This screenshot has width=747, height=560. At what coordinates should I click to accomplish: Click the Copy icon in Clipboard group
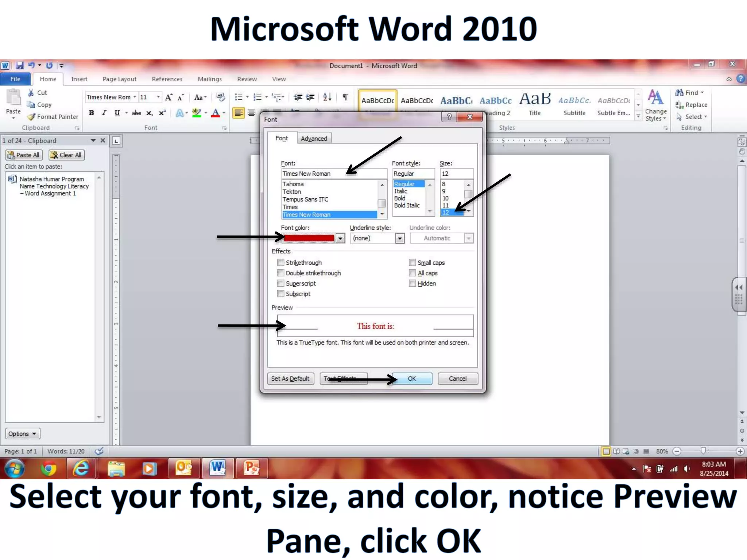[x=31, y=105]
